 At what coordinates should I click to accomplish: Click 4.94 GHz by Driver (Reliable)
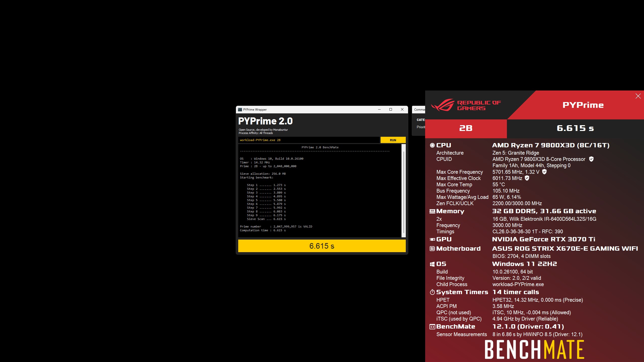click(525, 319)
